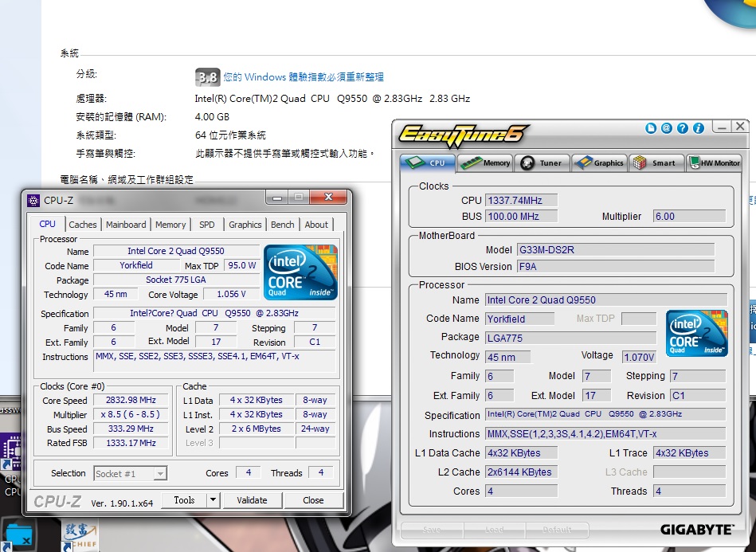Click the Load button in EasyTune6
The image size is (756, 552).
click(495, 530)
